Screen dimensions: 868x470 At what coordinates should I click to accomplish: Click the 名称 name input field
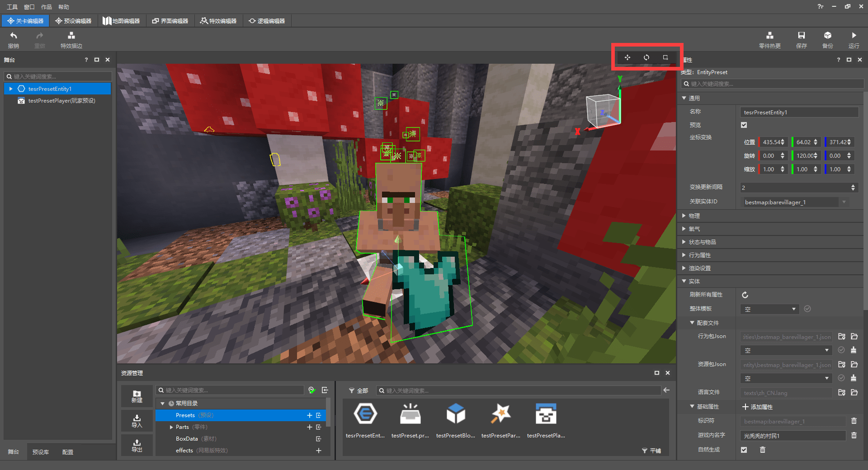point(799,112)
